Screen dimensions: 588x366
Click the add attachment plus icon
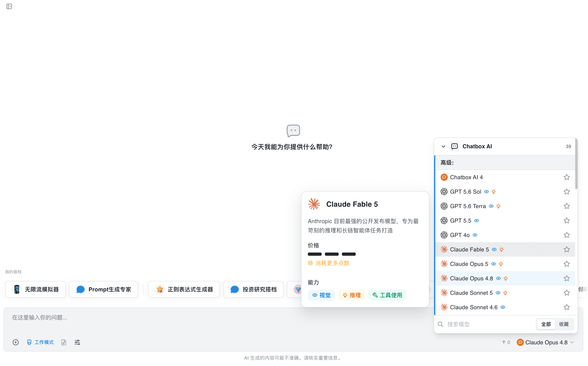click(15, 342)
